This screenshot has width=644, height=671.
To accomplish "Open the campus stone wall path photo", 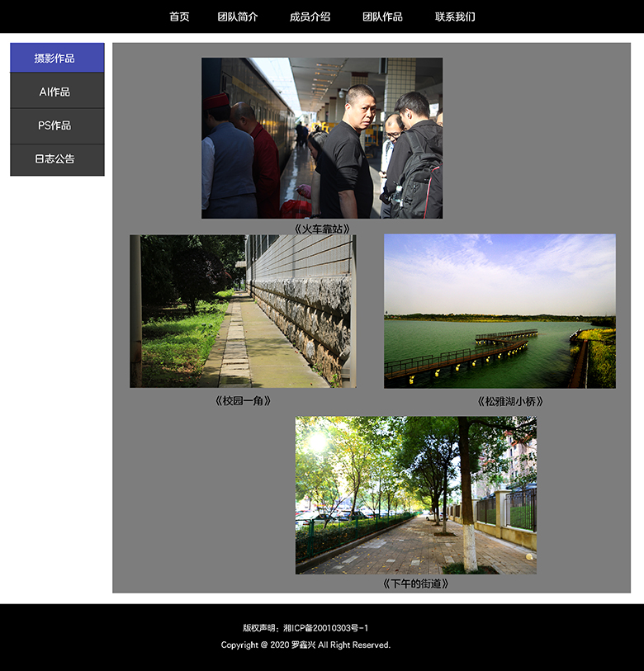I will click(x=243, y=311).
